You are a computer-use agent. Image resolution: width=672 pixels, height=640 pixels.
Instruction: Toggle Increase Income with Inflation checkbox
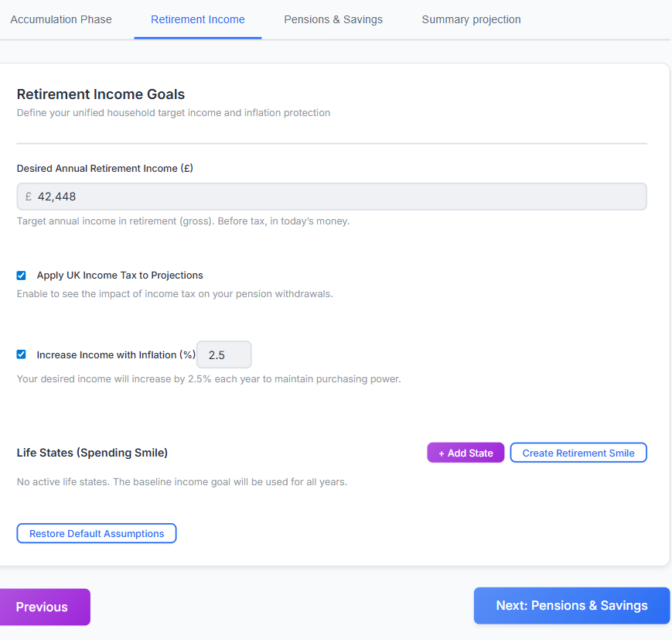[x=21, y=354]
